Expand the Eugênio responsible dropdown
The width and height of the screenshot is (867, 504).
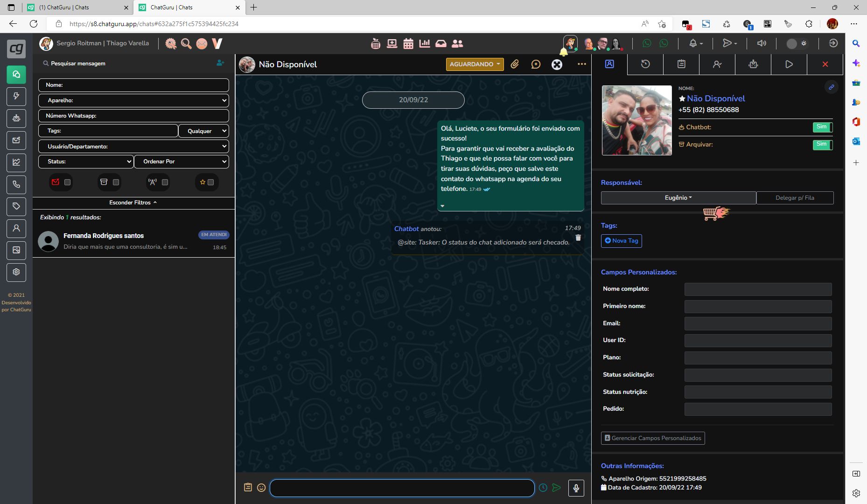678,198
